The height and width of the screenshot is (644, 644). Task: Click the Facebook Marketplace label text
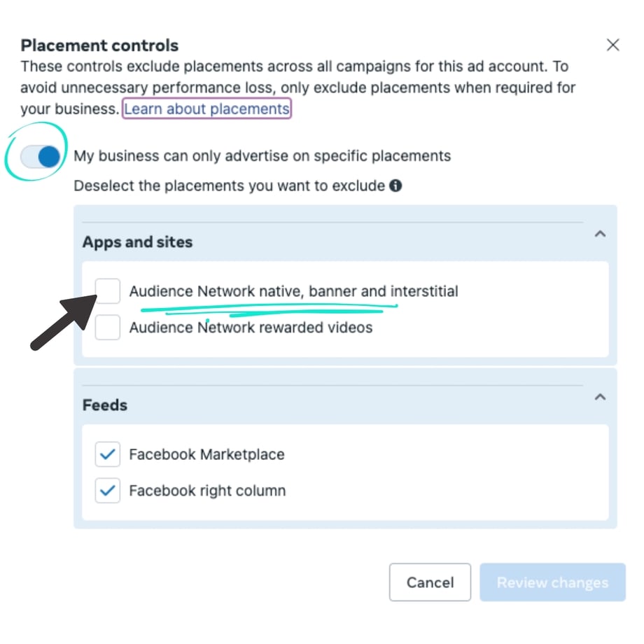coord(207,454)
